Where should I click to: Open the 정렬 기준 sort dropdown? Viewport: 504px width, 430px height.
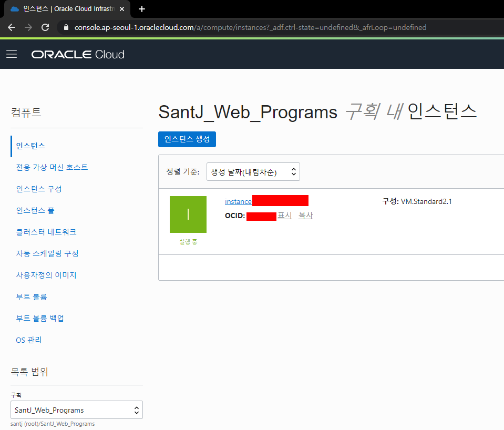[253, 172]
